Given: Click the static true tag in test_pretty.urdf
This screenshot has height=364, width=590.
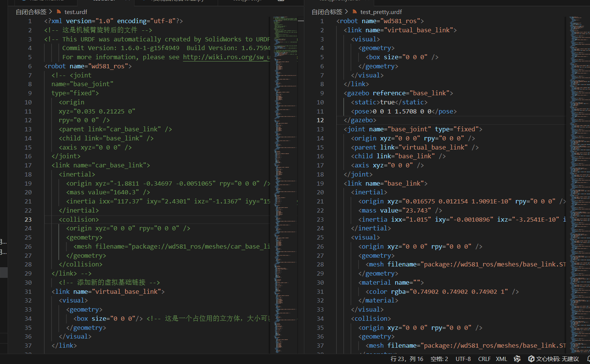Looking at the screenshot, I should (389, 102).
